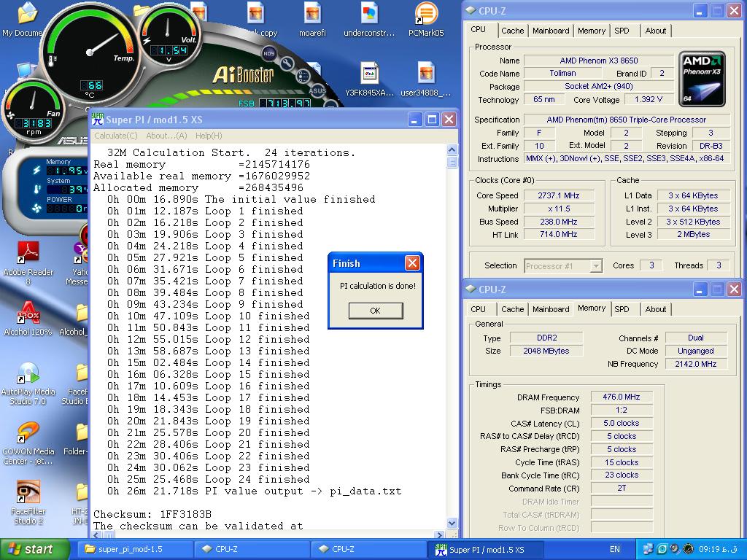Select the Y3FK845XA... desktop file icon
The width and height of the screenshot is (747, 560).
pos(369,79)
